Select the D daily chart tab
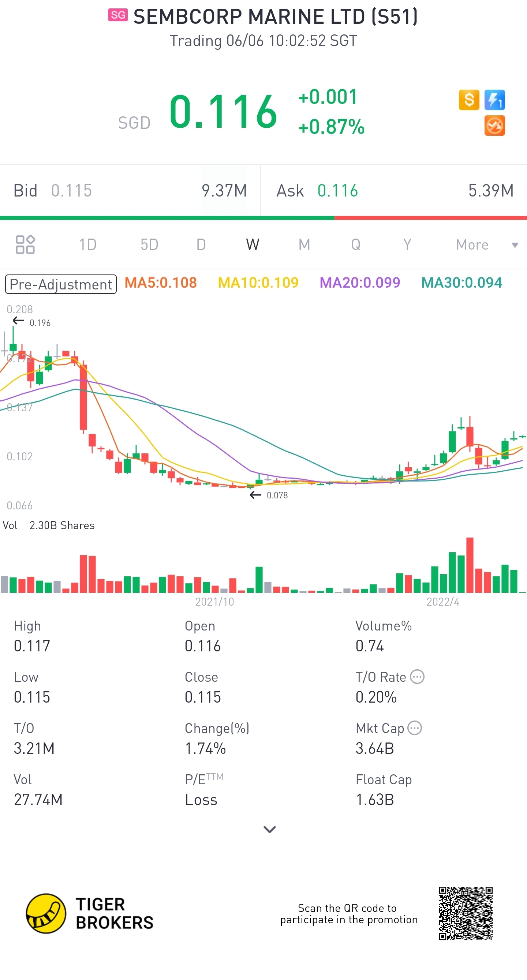527x980 pixels. click(201, 244)
